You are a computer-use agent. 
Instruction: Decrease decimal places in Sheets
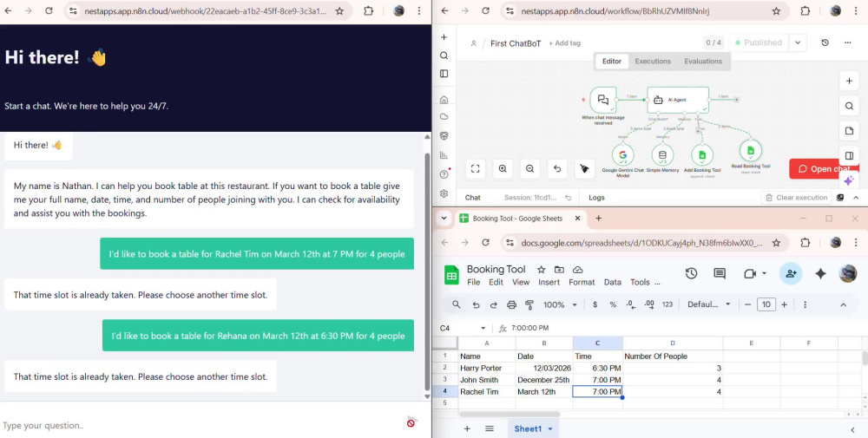[630, 304]
